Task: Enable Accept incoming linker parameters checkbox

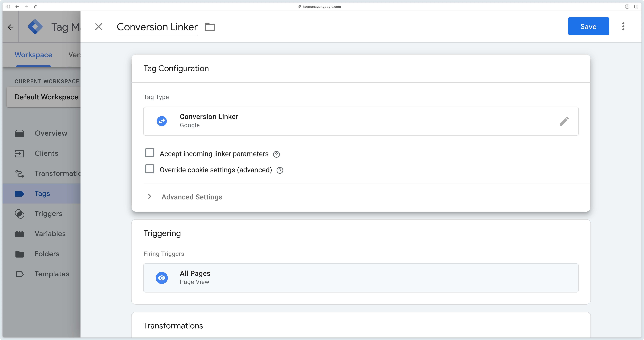Action: coord(150,153)
